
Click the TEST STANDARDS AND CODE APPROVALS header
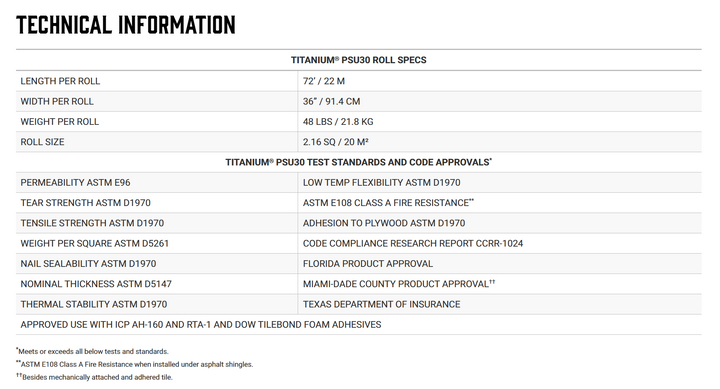pos(359,162)
